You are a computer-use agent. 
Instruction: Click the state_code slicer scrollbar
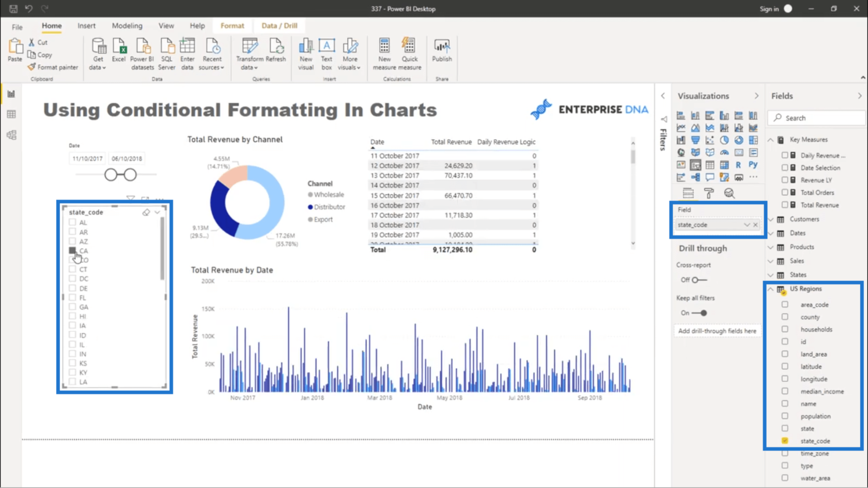pos(162,248)
